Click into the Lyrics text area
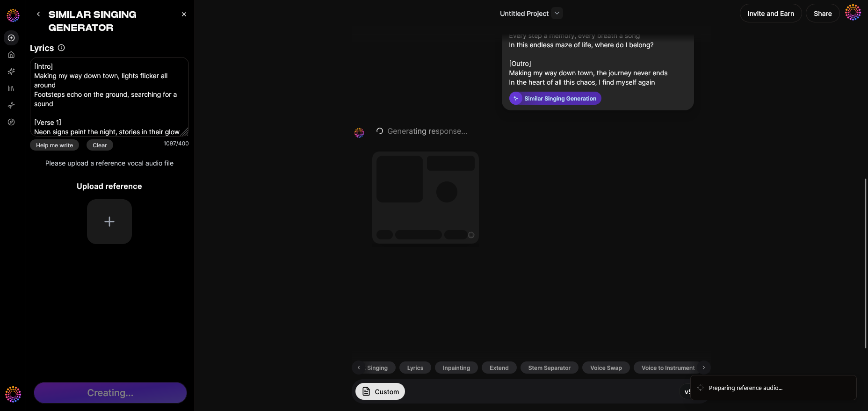Viewport: 868px width, 411px height. point(109,97)
